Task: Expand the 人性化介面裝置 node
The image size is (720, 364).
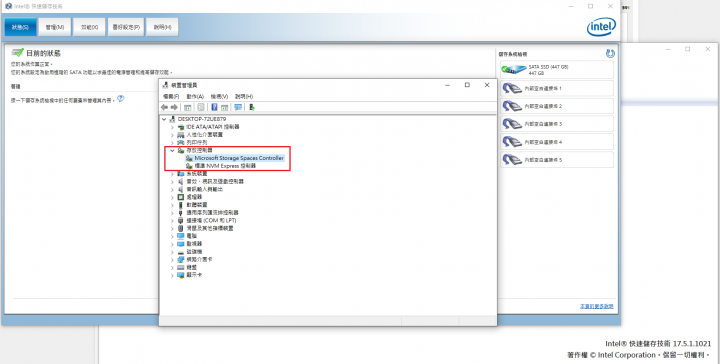Action: click(172, 135)
